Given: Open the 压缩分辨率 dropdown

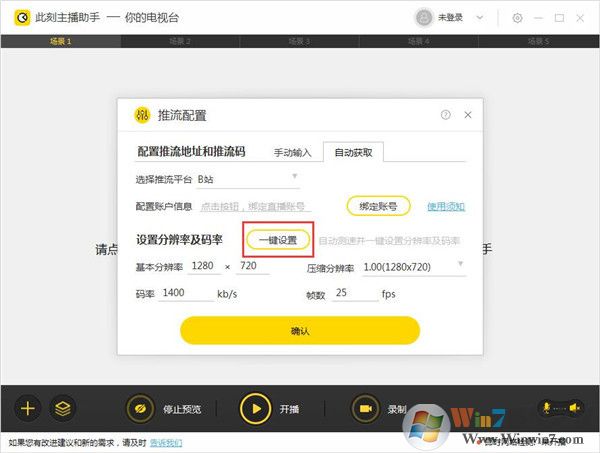Looking at the screenshot, I should pyautogui.click(x=414, y=267).
